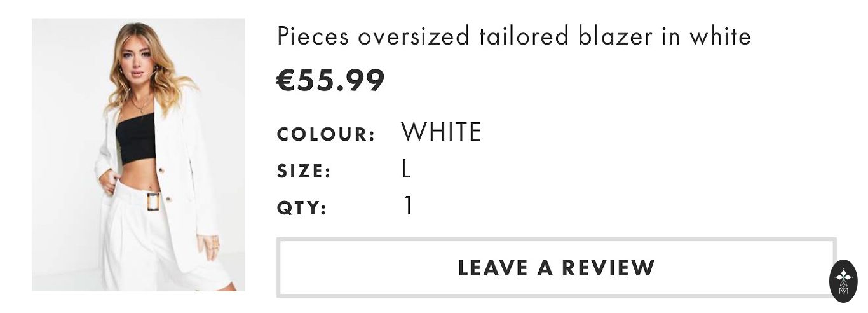Click the word "Pieces" in the product title
The image size is (868, 313).
tap(313, 37)
